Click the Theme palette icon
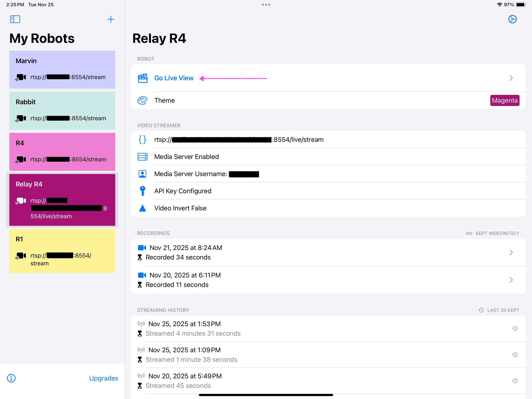Viewport: 532px width, 399px height. click(142, 100)
